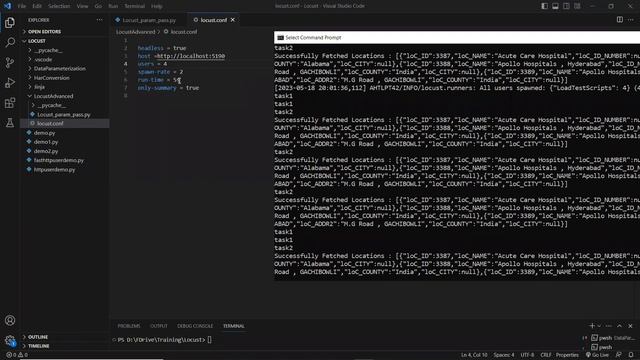Switch to the Debug Console tab
Viewport: 640px width, 360px height.
click(195, 326)
